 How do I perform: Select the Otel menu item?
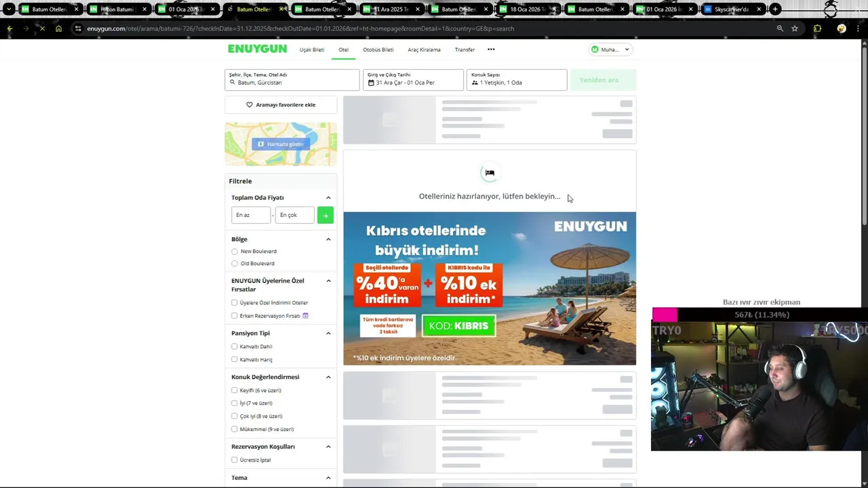pos(344,49)
